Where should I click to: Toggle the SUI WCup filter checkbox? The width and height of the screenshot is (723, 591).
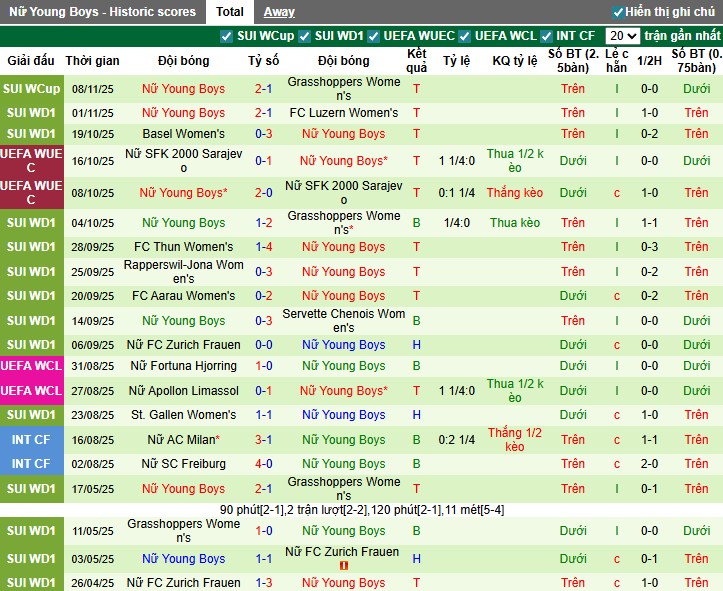[226, 36]
